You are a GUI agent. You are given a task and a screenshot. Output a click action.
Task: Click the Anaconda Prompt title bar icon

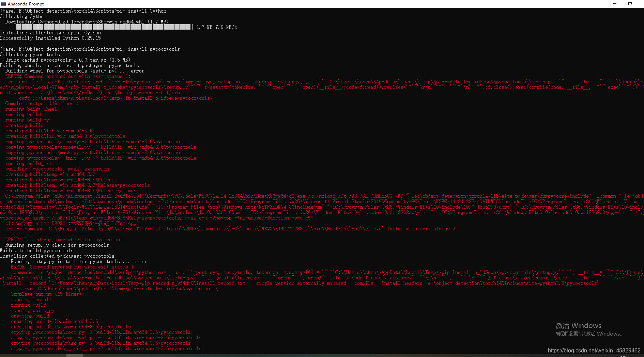[x=3, y=4]
